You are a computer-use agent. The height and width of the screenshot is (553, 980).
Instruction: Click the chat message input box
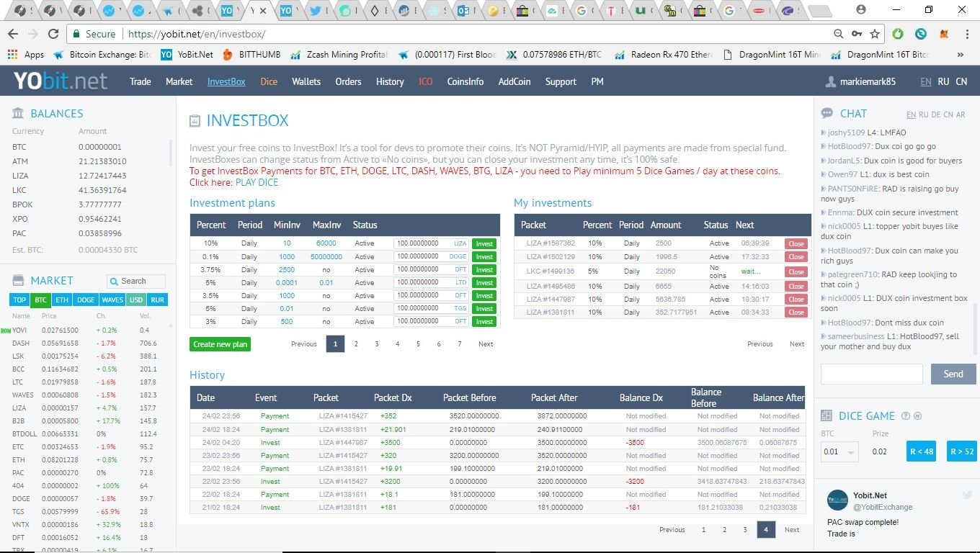click(x=871, y=374)
